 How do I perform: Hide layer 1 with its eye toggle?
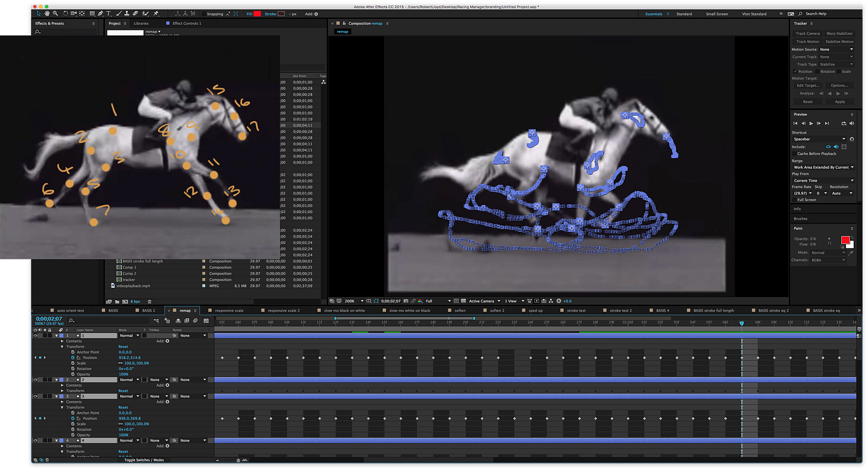36,336
